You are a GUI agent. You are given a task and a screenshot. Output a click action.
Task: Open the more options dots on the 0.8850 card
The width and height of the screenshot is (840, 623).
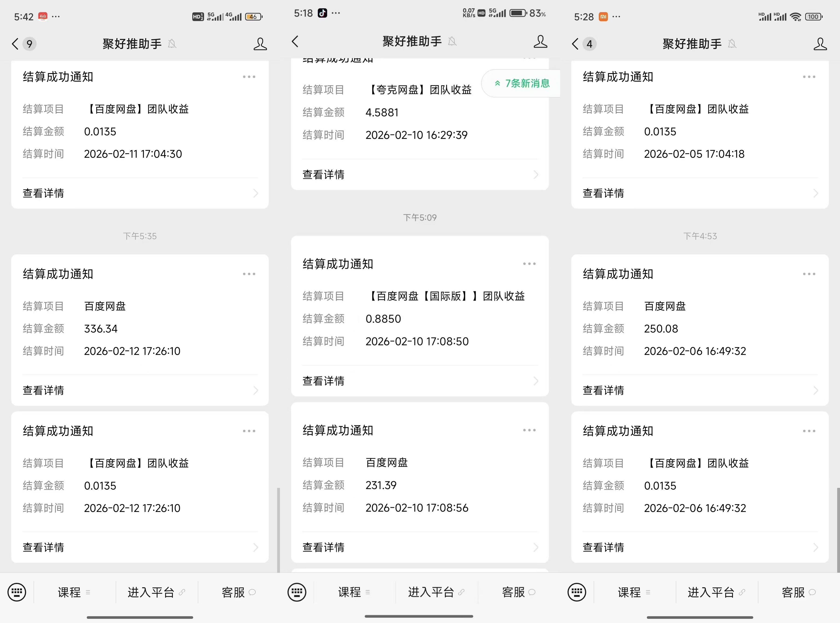pyautogui.click(x=529, y=264)
